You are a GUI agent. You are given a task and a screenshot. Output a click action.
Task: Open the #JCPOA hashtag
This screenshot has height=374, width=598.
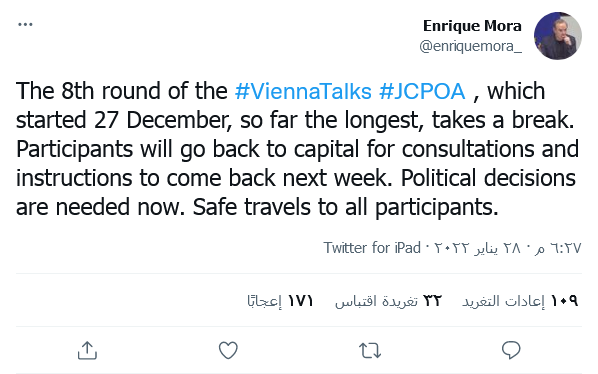click(x=422, y=91)
